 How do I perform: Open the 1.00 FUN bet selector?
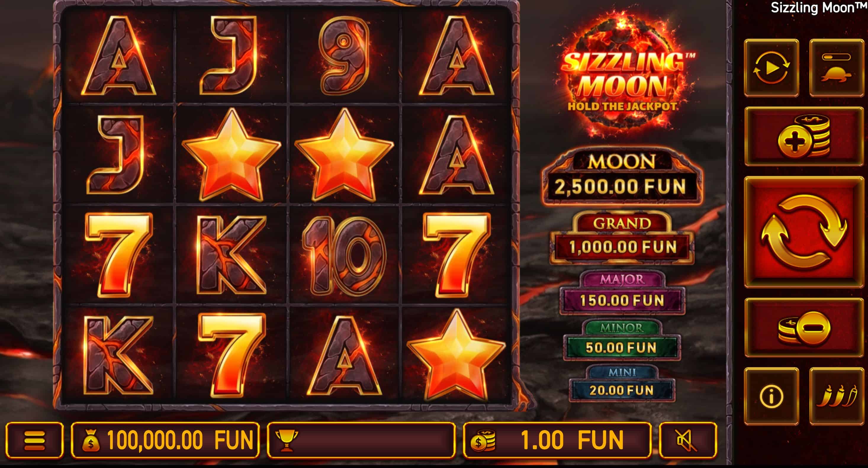(x=557, y=440)
